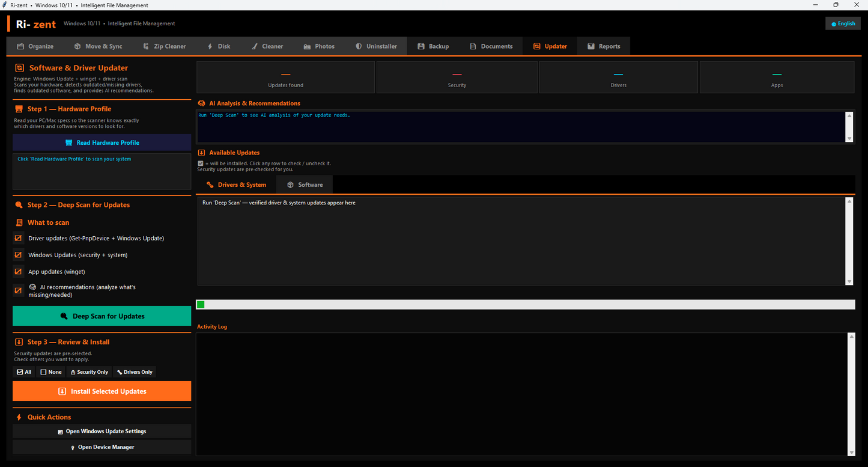Select the Cleaner tab

point(267,46)
